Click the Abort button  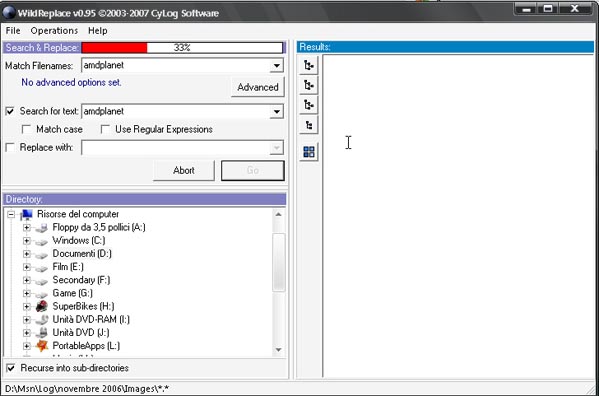click(184, 170)
